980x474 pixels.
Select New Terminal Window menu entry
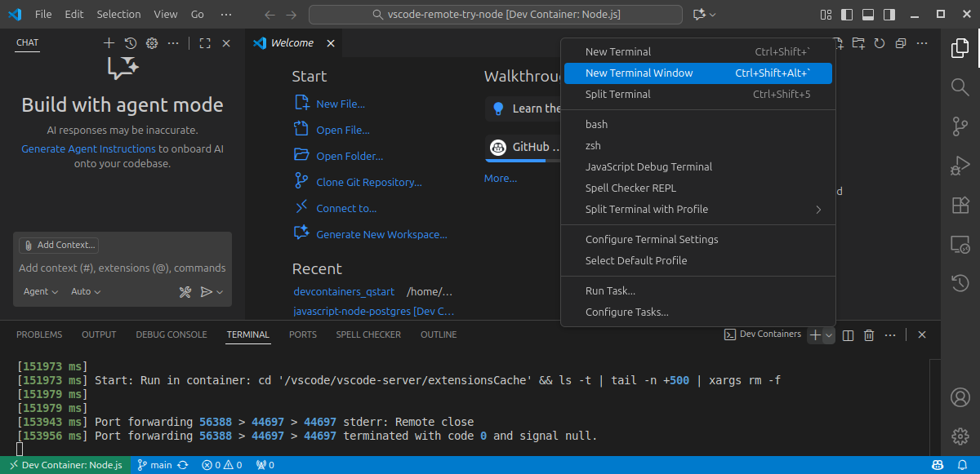pyautogui.click(x=698, y=73)
